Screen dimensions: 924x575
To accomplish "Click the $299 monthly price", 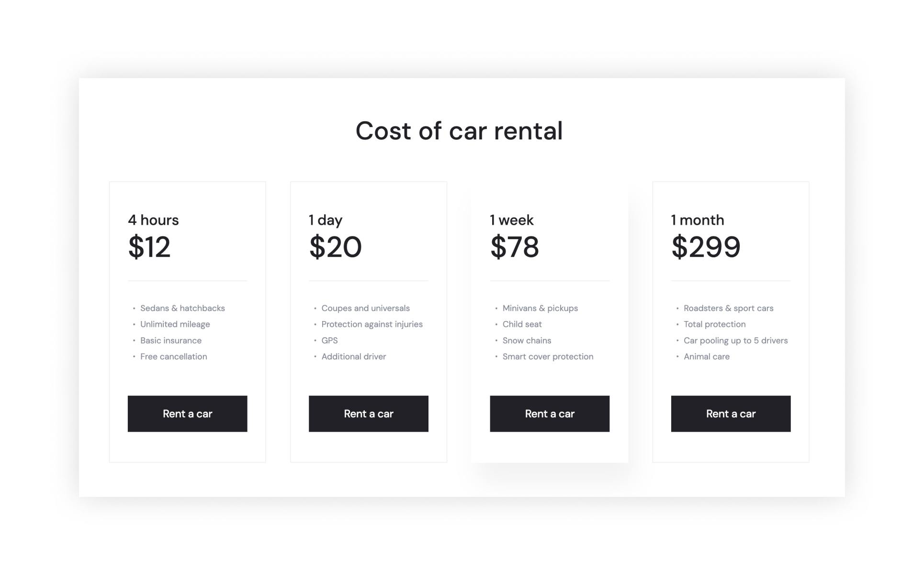I will [706, 247].
